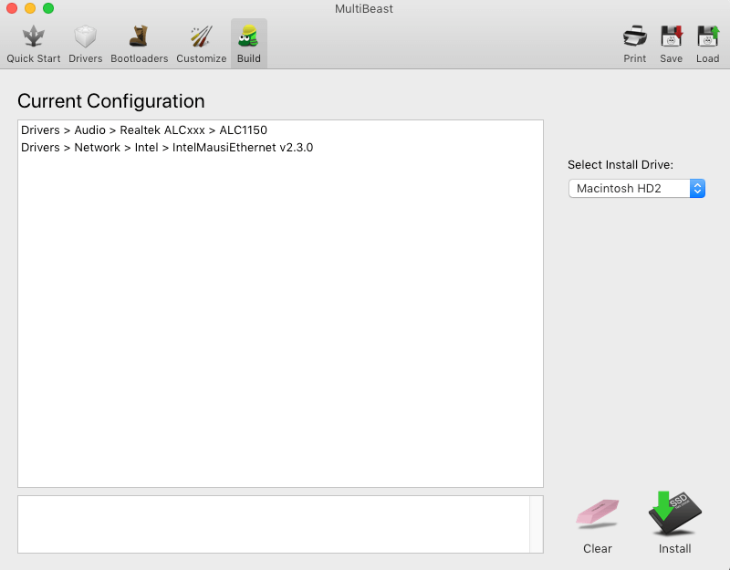The image size is (730, 570).
Task: Minimize the MultiBeast window
Action: (x=30, y=8)
